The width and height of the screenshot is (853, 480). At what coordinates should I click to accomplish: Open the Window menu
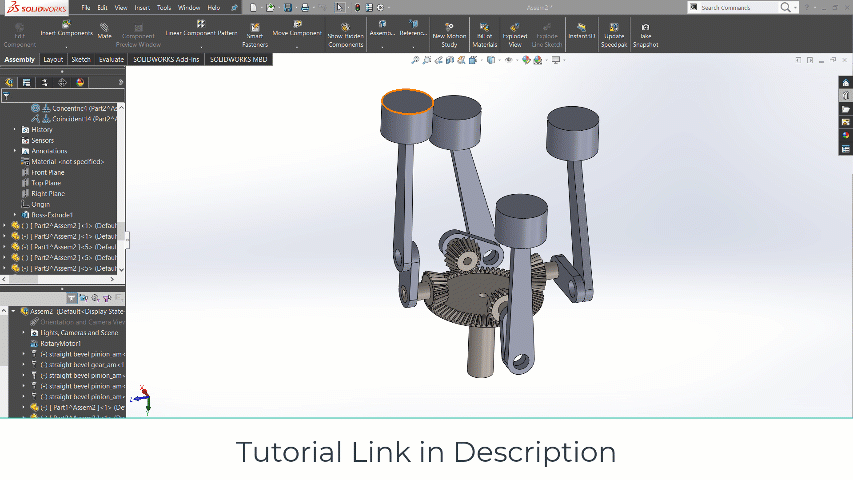(189, 8)
